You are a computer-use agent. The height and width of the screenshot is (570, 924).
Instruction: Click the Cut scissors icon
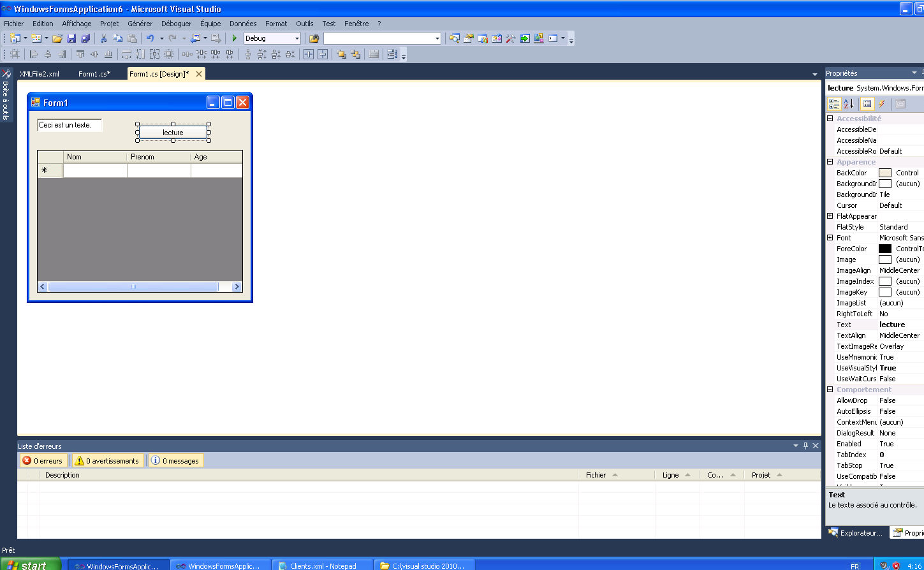103,38
